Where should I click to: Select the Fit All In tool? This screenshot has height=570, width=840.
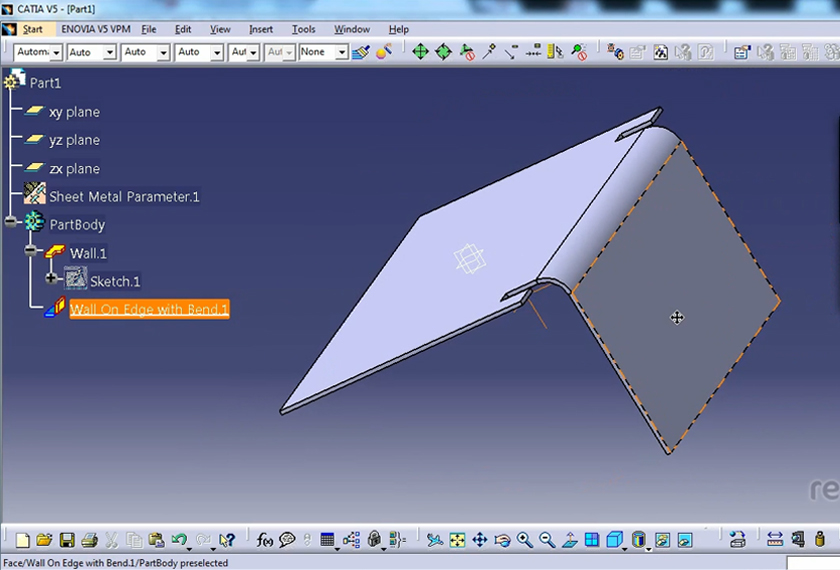click(x=457, y=540)
